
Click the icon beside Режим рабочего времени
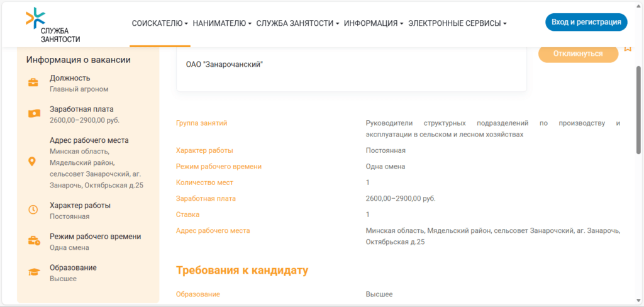[33, 241]
